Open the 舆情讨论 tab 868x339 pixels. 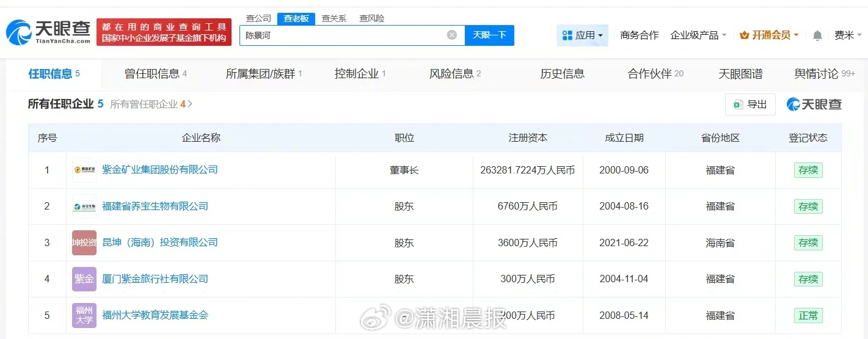coord(825,74)
